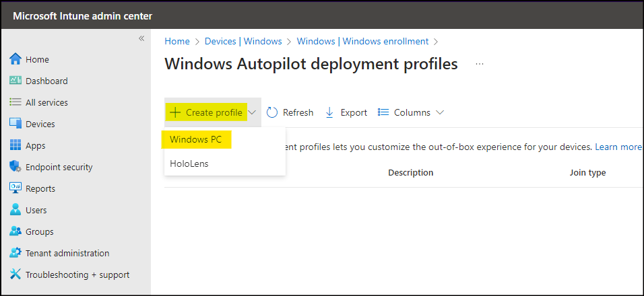This screenshot has width=644, height=296.
Task: Click the Export toolbar label
Action: [354, 112]
